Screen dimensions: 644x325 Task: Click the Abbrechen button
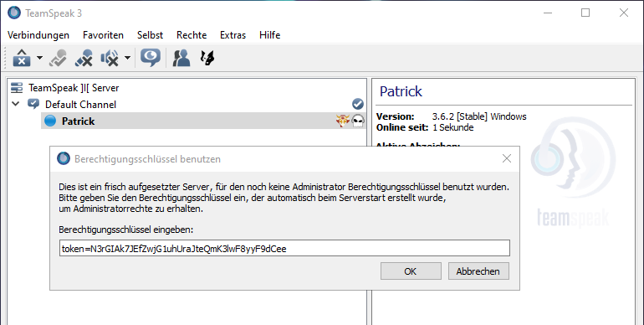(478, 271)
